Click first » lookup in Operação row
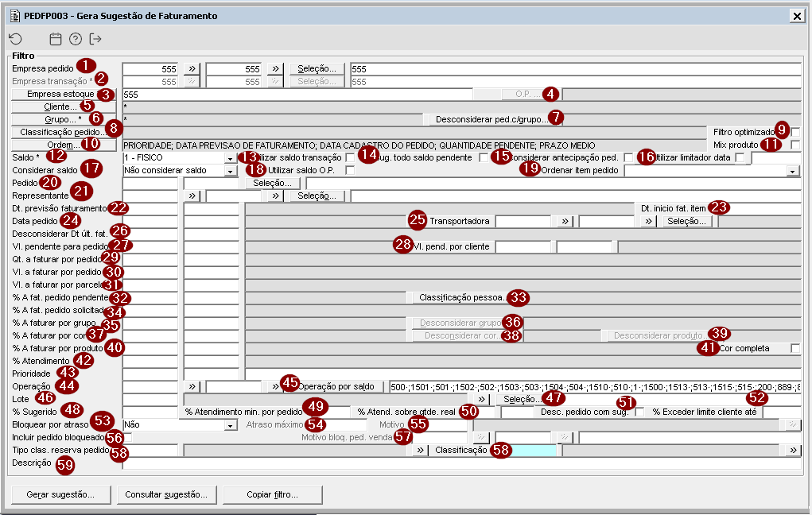Image resolution: width=812 pixels, height=515 pixels. [192, 386]
